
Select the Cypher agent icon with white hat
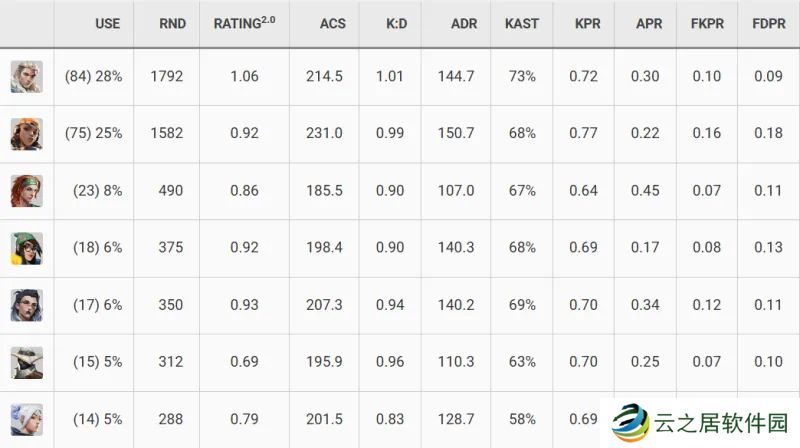(x=27, y=362)
